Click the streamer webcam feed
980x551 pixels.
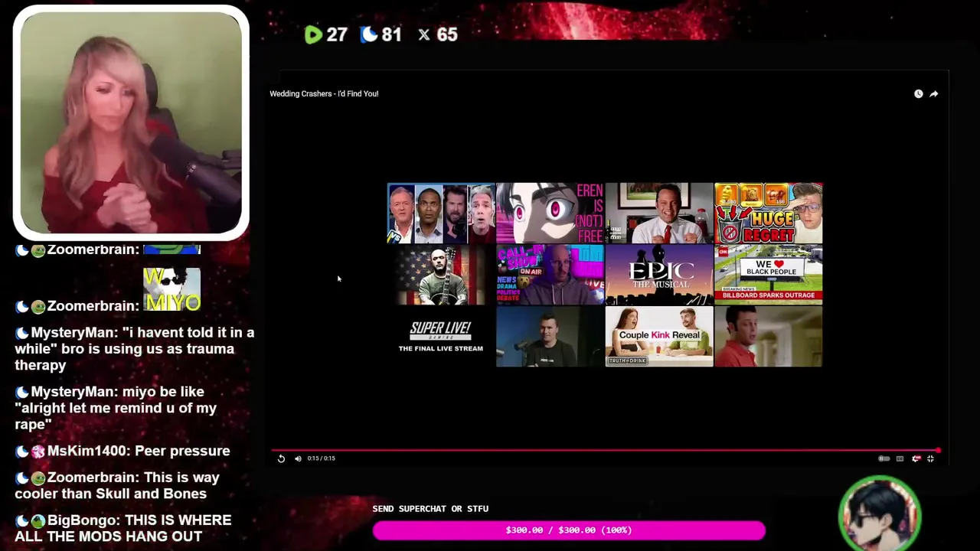pyautogui.click(x=131, y=122)
